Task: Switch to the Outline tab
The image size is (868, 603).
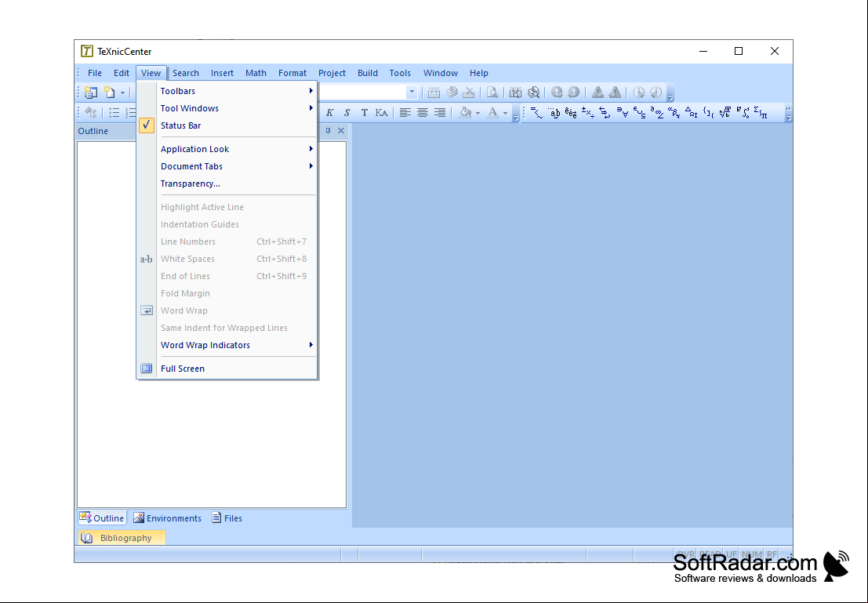Action: [102, 518]
